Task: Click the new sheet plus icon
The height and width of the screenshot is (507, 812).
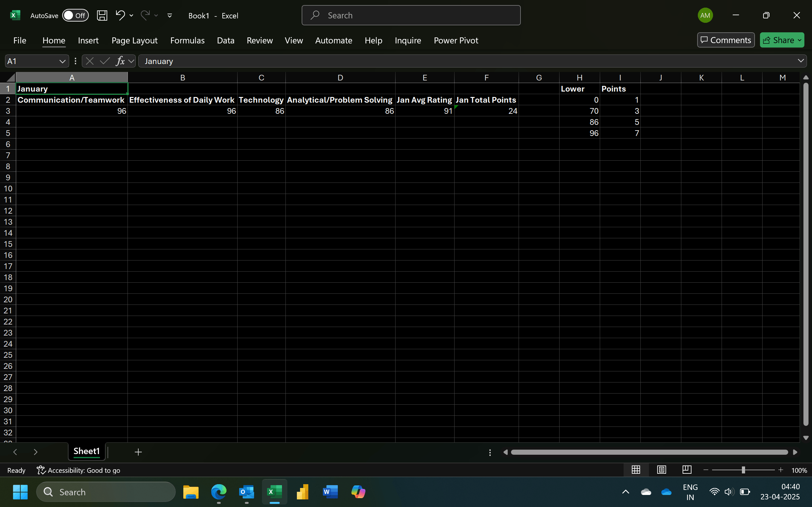Action: [138, 452]
